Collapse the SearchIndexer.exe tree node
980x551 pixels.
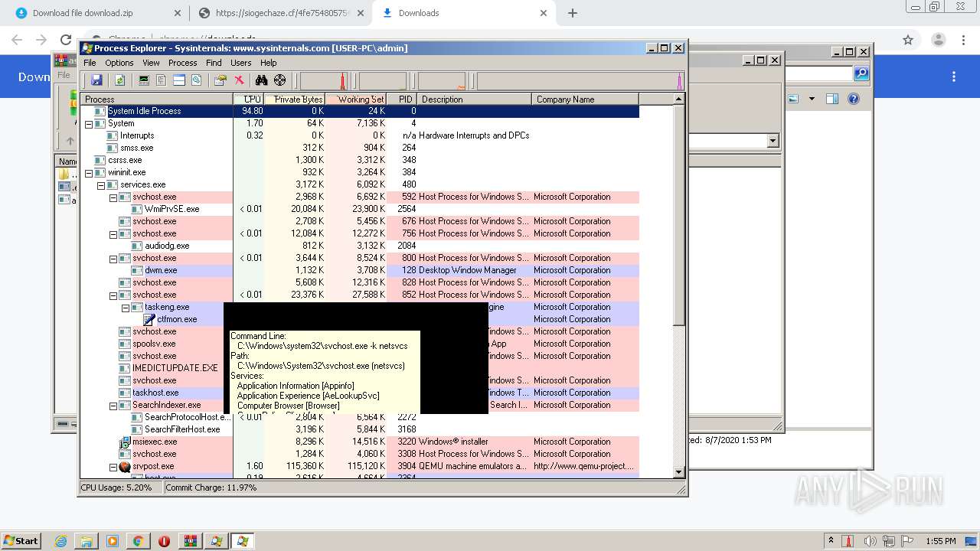(x=113, y=405)
